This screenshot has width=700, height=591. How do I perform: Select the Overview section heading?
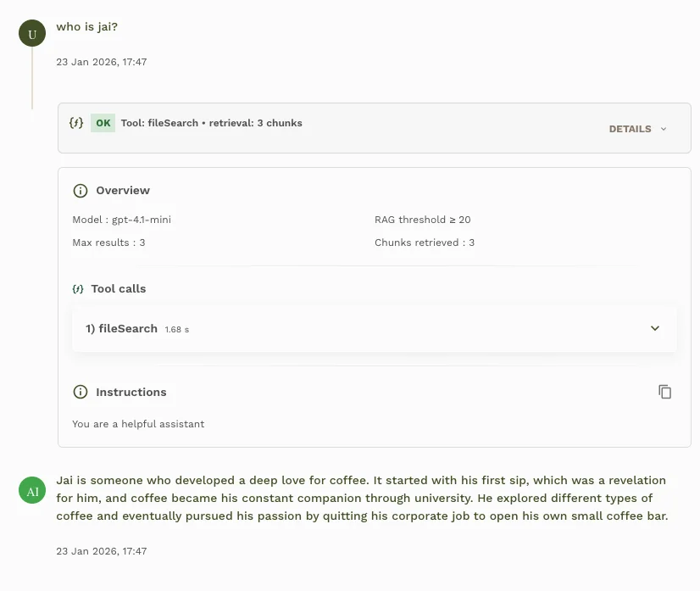123,190
